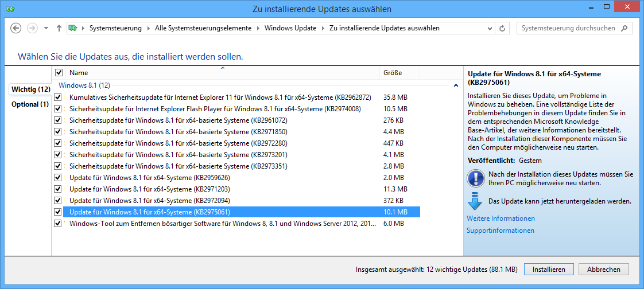Refresh the address bar location
Viewport: 644px width, 289px height.
[503, 28]
